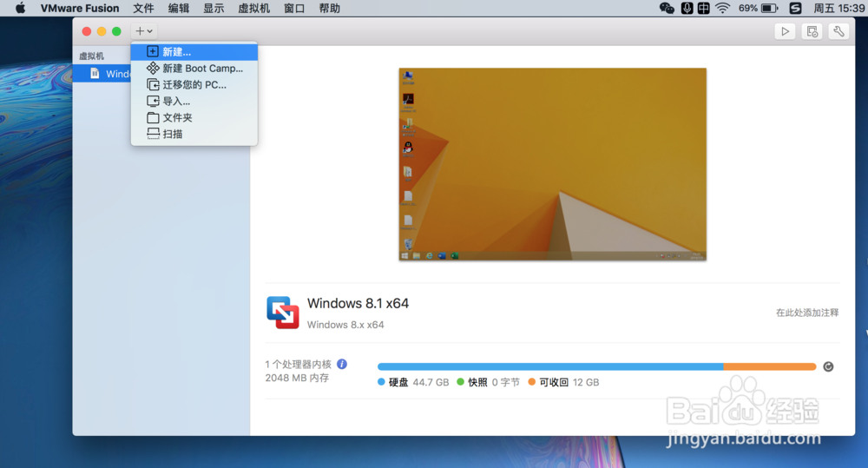Open the 虚拟机 menu

(x=253, y=9)
